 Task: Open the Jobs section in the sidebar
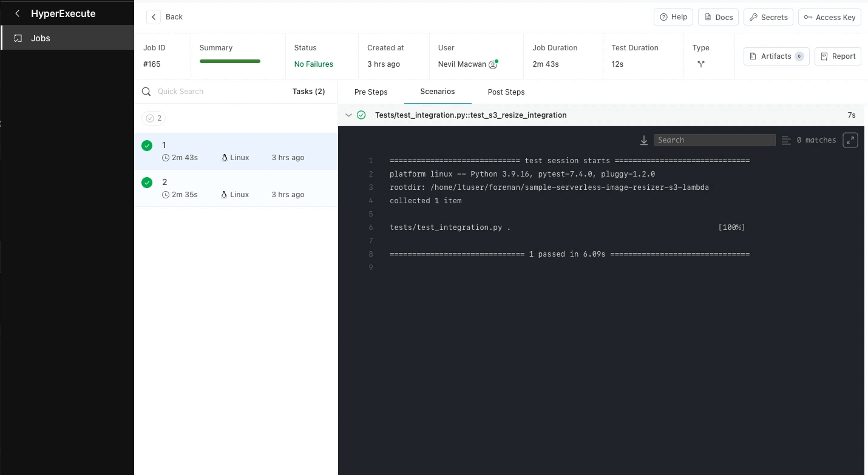(40, 38)
